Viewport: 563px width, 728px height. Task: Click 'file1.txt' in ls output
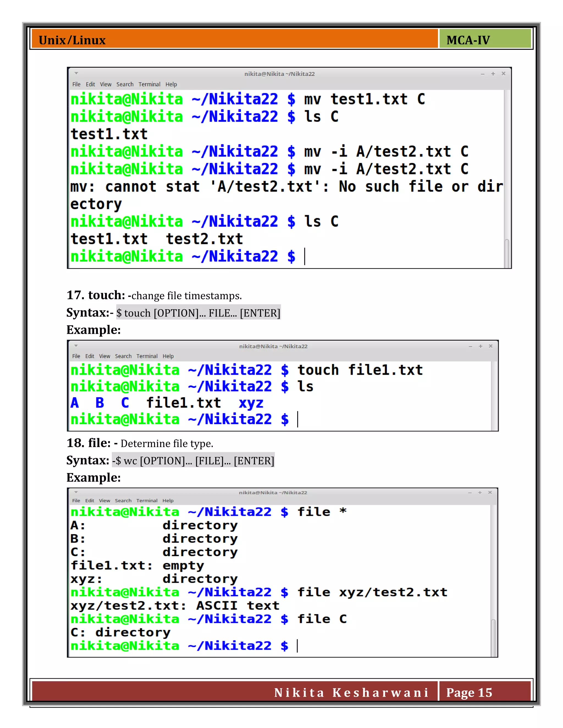tap(183, 403)
